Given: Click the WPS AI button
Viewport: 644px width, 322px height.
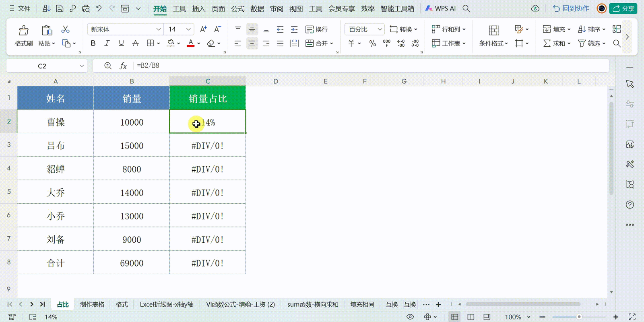Looking at the screenshot, I should click(x=441, y=8).
